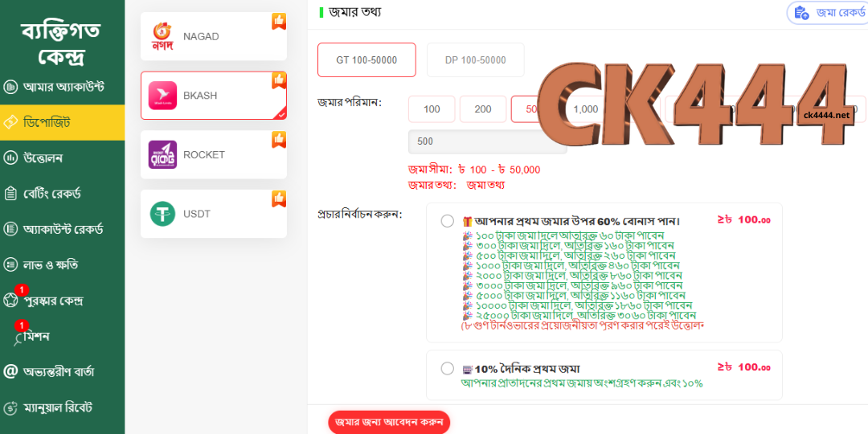Click the ম্যানুয়াল রিবেট dollar icon
Screen dimensions: 868x434
(x=10, y=408)
